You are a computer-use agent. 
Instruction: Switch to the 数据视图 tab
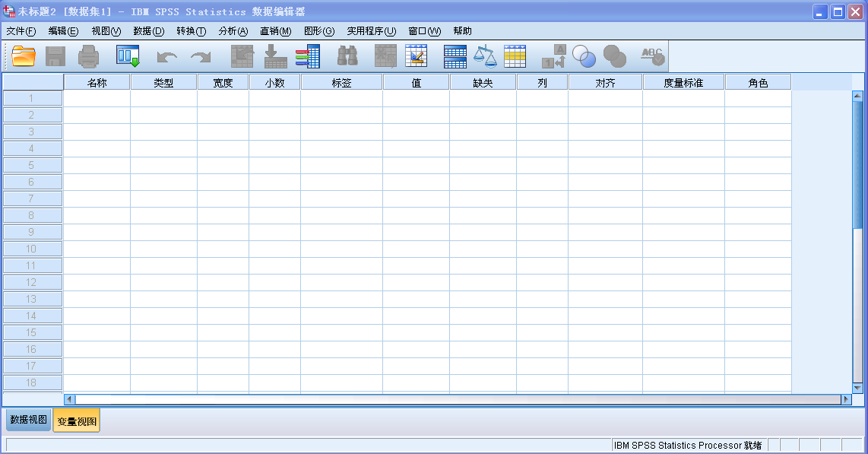pos(29,420)
